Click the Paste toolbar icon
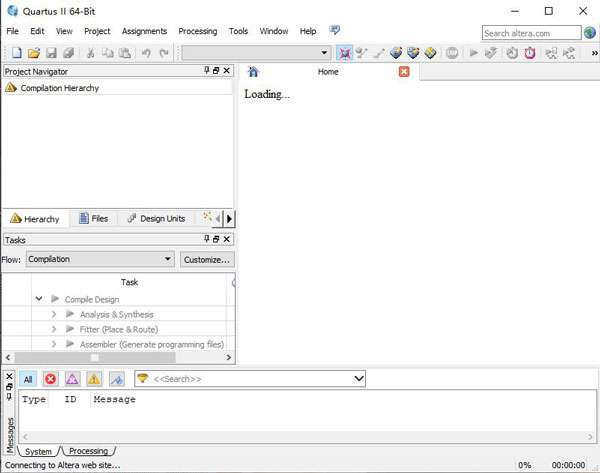 pos(125,52)
